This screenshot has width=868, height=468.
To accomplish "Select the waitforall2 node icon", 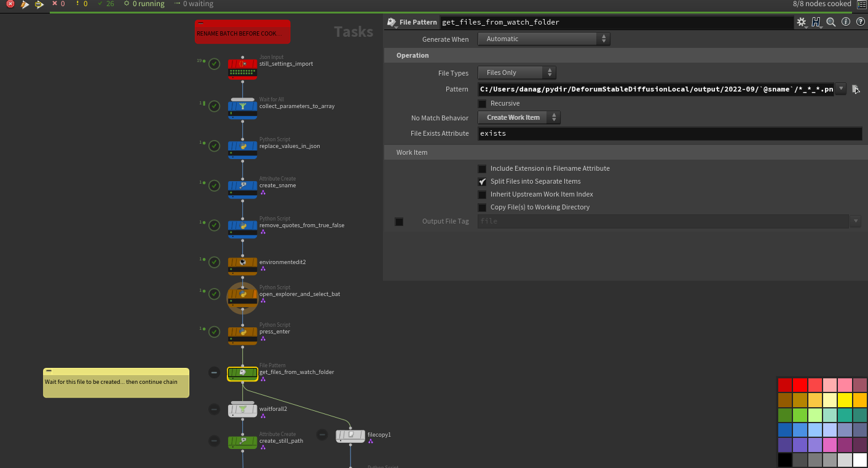I will (x=243, y=410).
